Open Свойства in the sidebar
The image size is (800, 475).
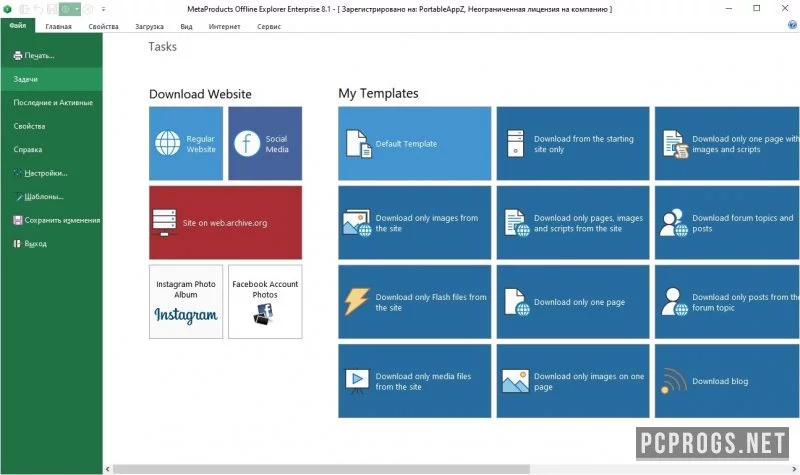(51, 126)
